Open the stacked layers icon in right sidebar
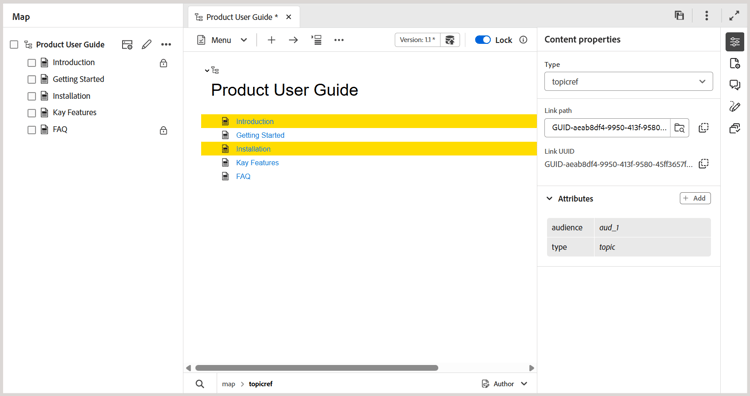The width and height of the screenshot is (750, 396). pos(735,128)
